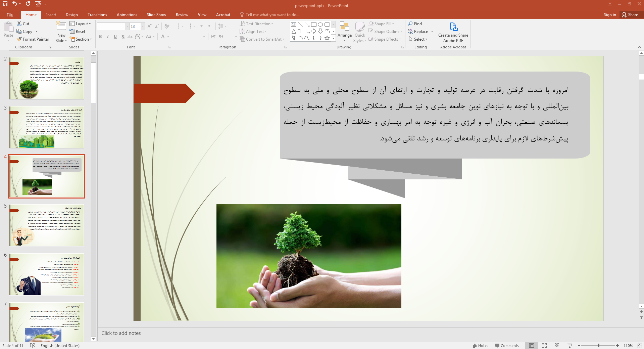Toggle Strikethrough text

coord(130,37)
